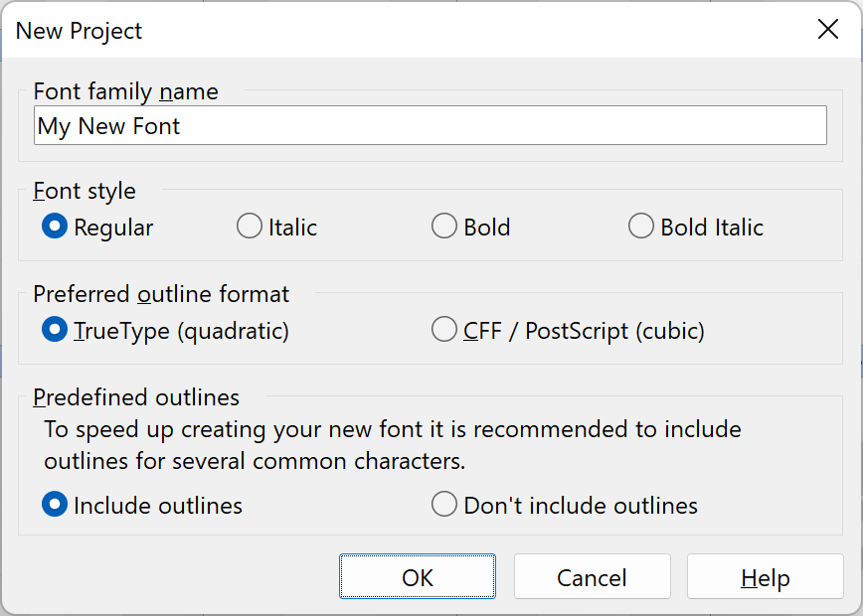Place cursor right after 'My New Font' text
Image resolution: width=863 pixels, height=616 pixels.
pyautogui.click(x=183, y=127)
